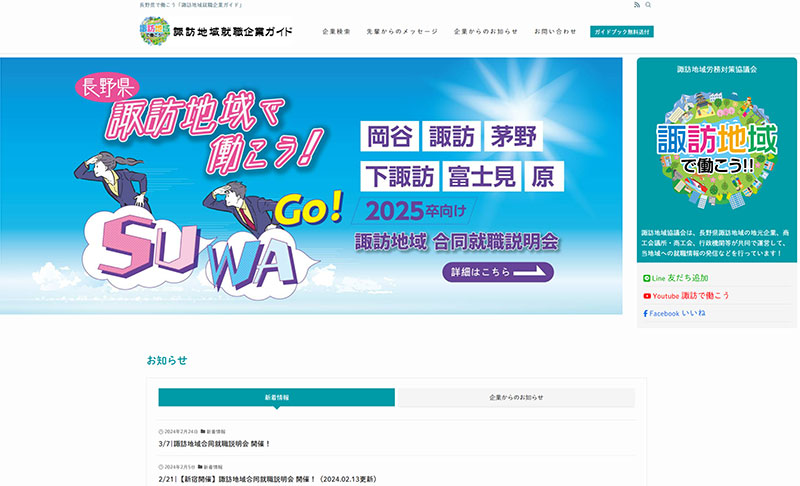800x486 pixels.
Task: Go to 企業からのお知らせ in navigation bar
Action: coord(486,32)
